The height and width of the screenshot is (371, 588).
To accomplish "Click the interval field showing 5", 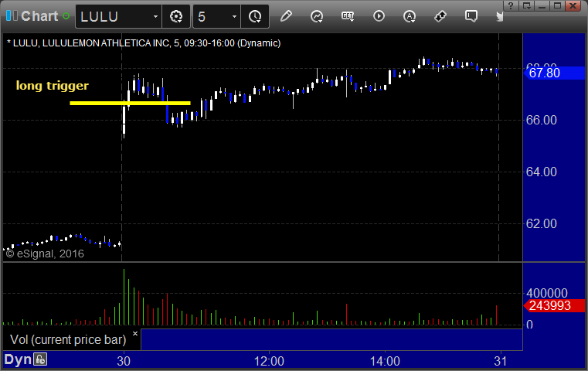I will pyautogui.click(x=211, y=16).
